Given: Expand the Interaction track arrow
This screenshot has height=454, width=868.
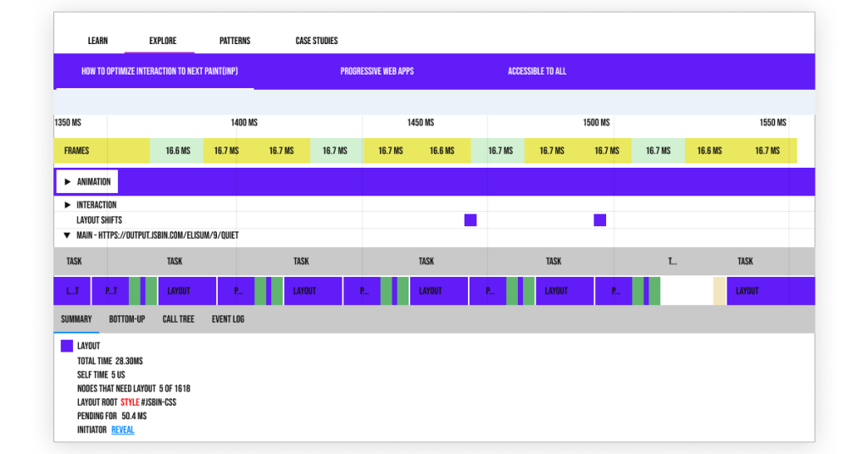Looking at the screenshot, I should 68,205.
